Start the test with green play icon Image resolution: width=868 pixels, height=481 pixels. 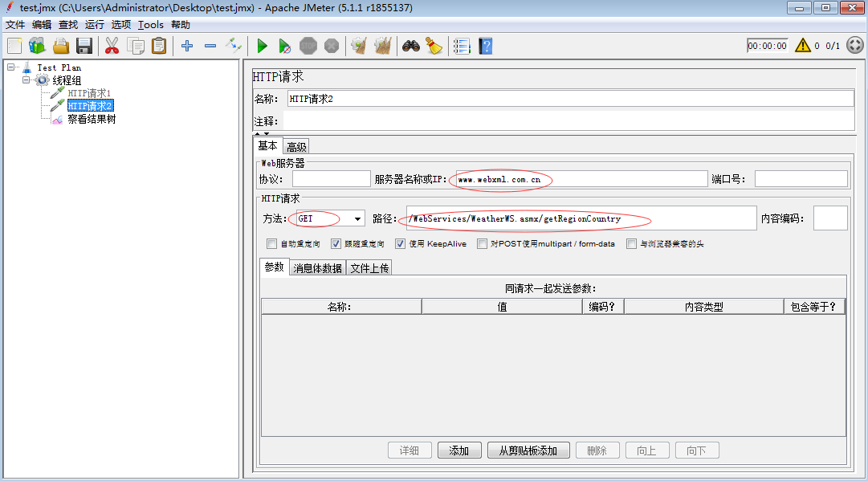tap(263, 46)
